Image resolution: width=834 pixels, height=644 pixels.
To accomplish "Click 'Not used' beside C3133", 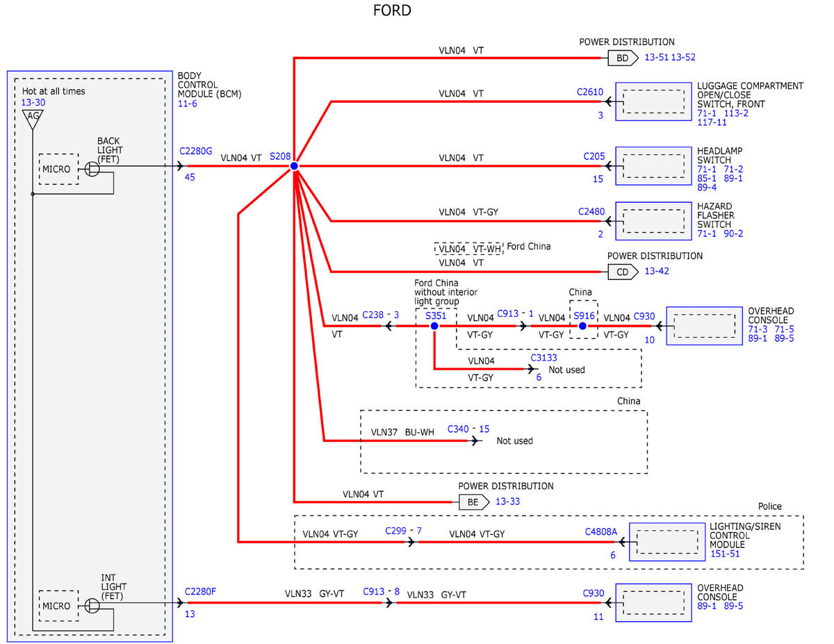I will coord(567,370).
